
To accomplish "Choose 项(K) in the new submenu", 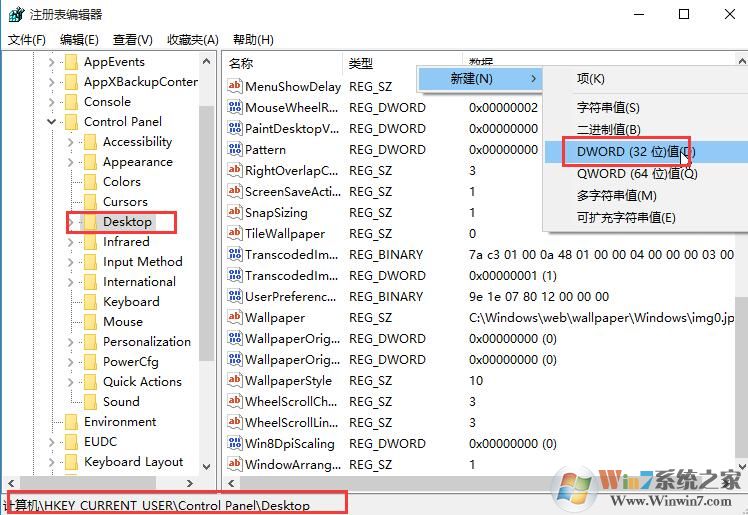I will 646,79.
